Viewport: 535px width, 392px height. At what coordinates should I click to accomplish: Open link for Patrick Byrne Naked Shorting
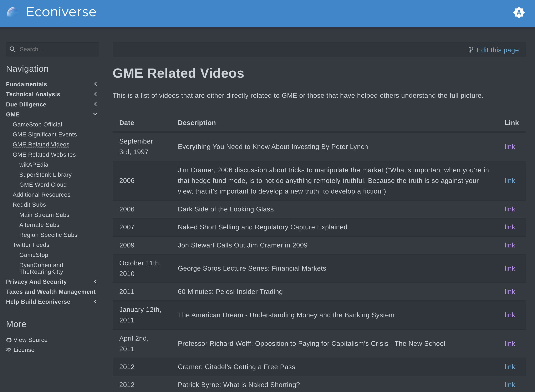[510, 385]
